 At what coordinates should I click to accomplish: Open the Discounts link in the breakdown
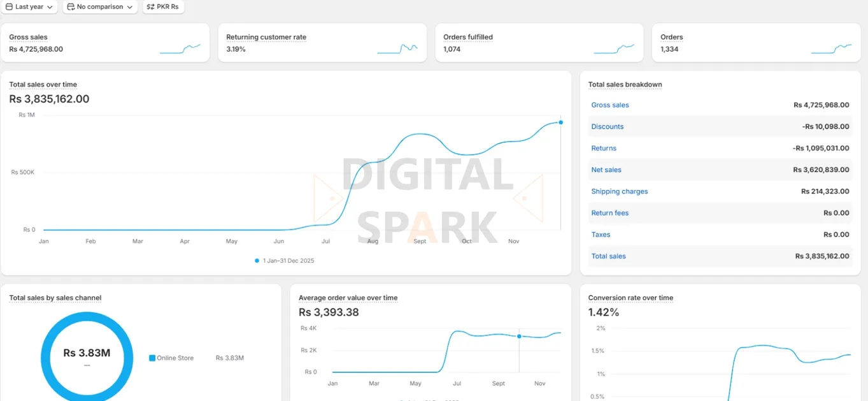[x=607, y=126]
